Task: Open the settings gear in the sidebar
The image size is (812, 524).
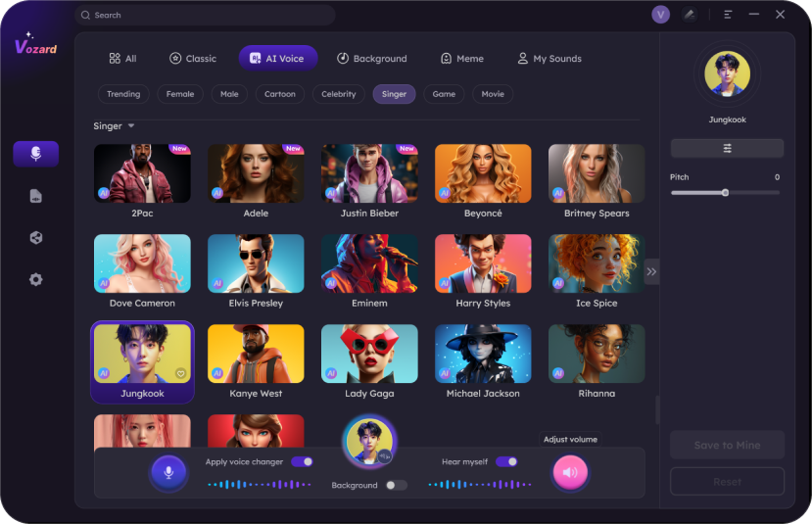Action: point(35,279)
